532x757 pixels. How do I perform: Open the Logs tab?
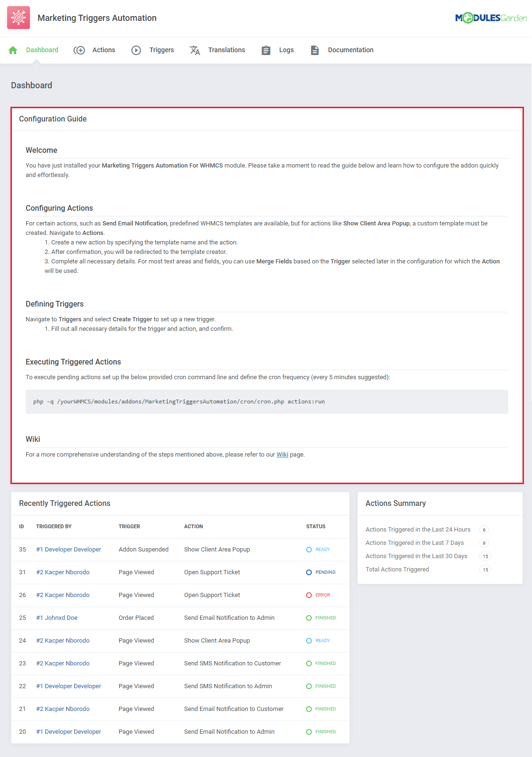(286, 50)
